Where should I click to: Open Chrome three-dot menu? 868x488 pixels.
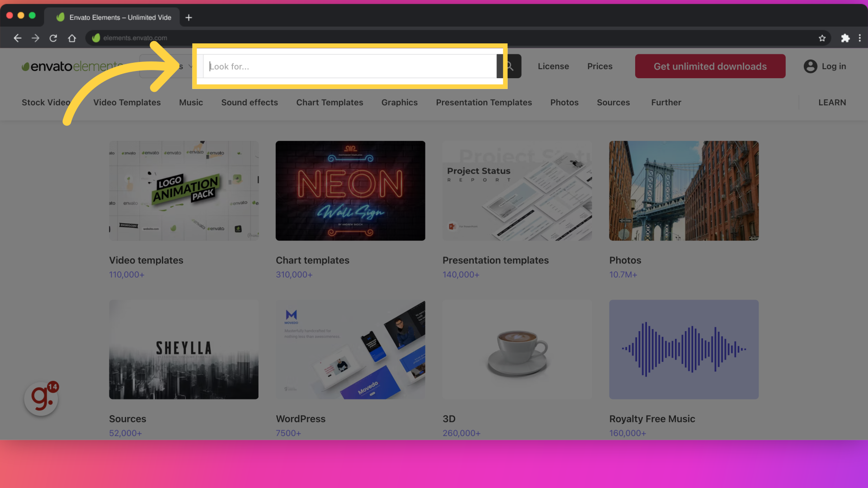860,38
